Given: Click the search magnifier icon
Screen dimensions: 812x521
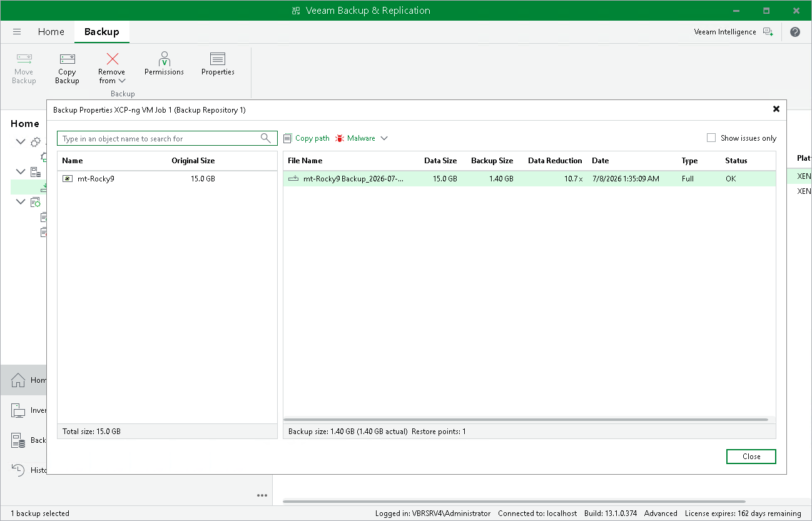Looking at the screenshot, I should [x=266, y=138].
